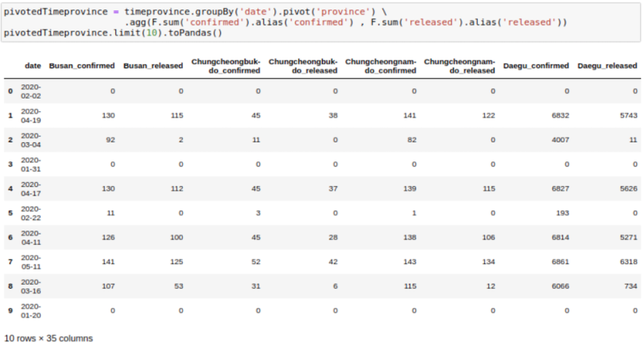
Task: Click Daegu_confirmed value 6066
Action: click(561, 286)
